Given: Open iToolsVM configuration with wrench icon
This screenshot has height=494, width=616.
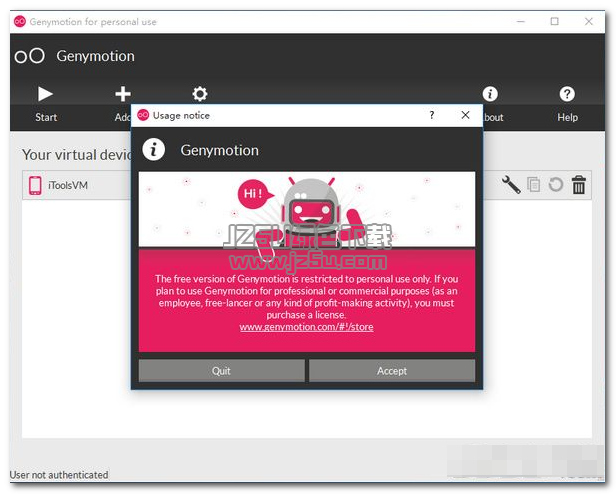Looking at the screenshot, I should point(511,185).
